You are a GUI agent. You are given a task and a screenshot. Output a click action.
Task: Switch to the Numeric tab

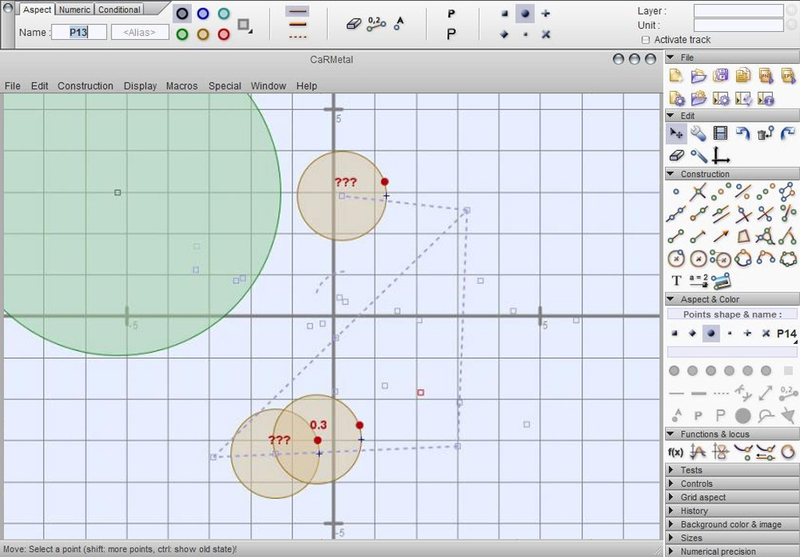coord(74,9)
